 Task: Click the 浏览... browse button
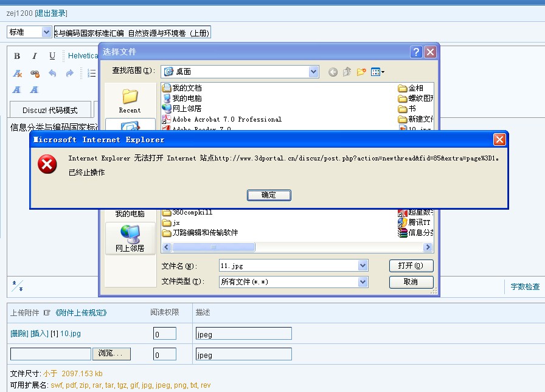[x=111, y=354]
